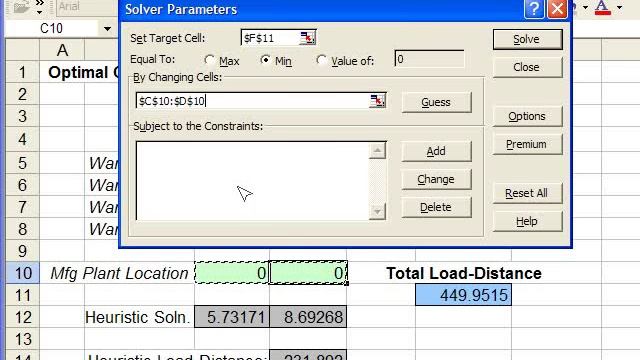This screenshot has height=360, width=640.
Task: Click the Premium button
Action: (527, 144)
